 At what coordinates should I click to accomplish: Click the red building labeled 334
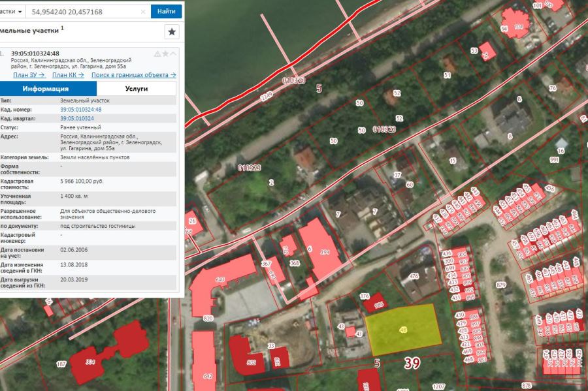[x=91, y=360]
